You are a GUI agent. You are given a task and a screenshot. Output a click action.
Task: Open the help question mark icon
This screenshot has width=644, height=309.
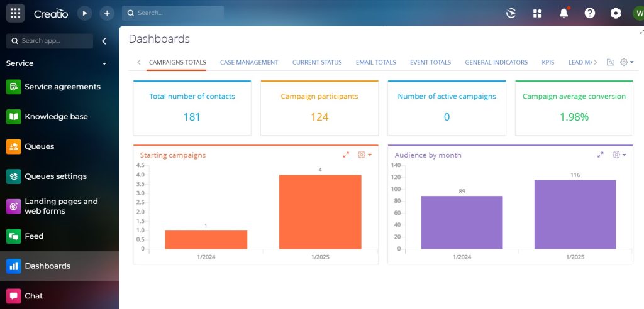point(589,13)
